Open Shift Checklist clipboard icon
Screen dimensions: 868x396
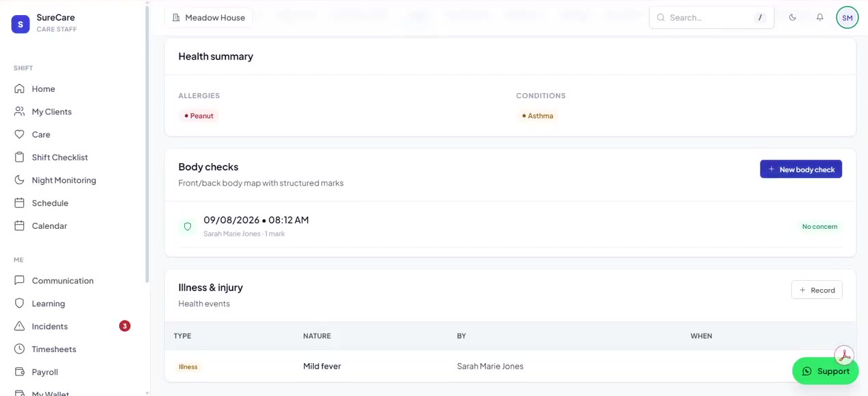coord(19,157)
